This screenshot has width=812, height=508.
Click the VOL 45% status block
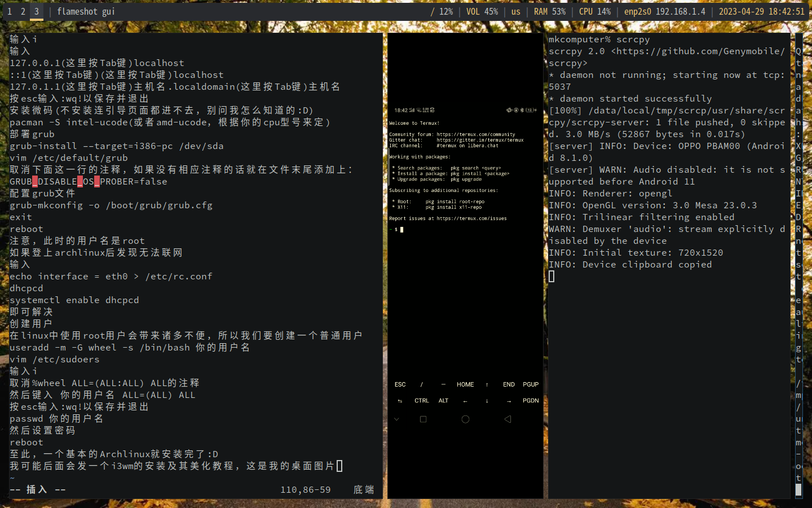(x=482, y=11)
